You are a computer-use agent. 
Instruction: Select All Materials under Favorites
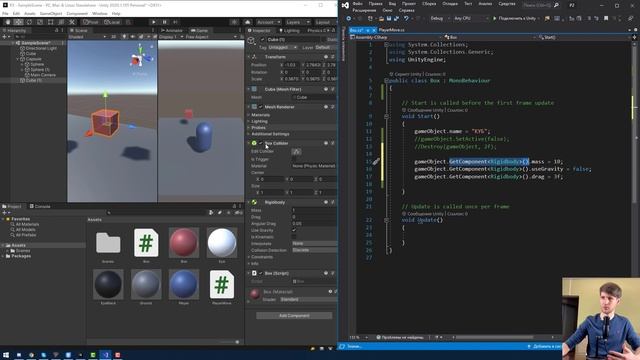[27, 224]
